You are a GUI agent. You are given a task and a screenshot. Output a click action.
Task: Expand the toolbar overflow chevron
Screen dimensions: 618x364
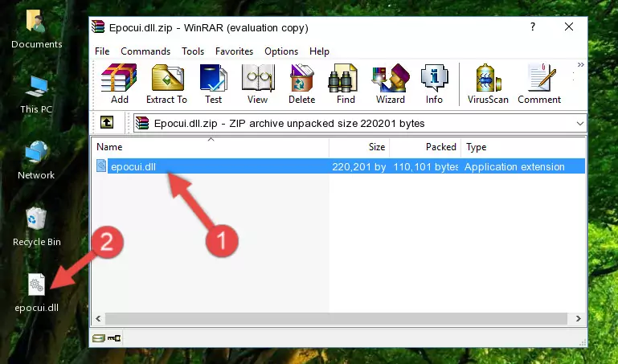click(580, 65)
